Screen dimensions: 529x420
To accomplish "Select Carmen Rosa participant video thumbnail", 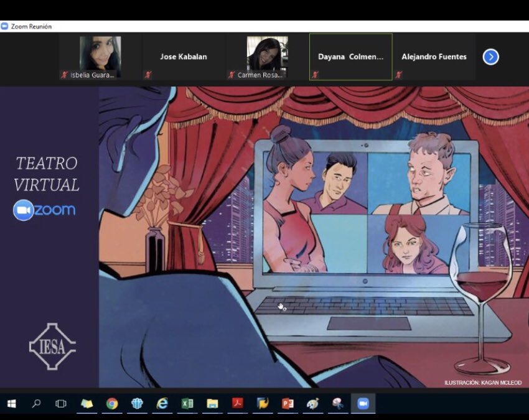I will point(267,57).
